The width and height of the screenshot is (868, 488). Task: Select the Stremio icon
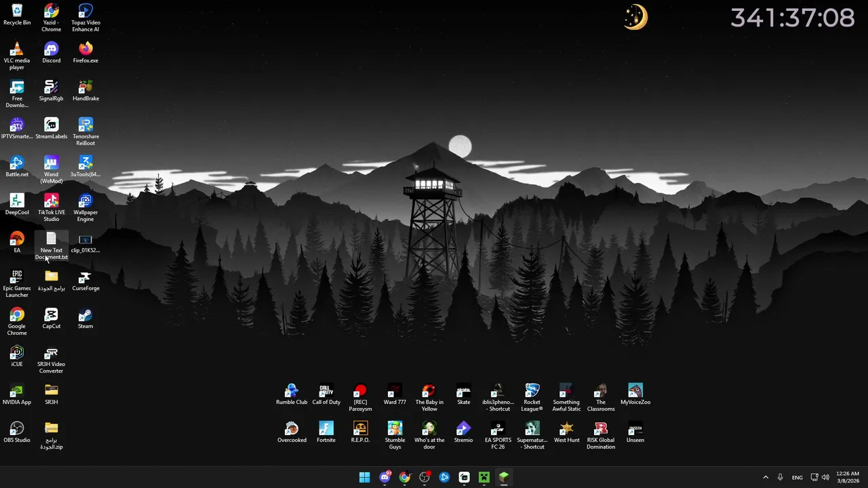464,432
